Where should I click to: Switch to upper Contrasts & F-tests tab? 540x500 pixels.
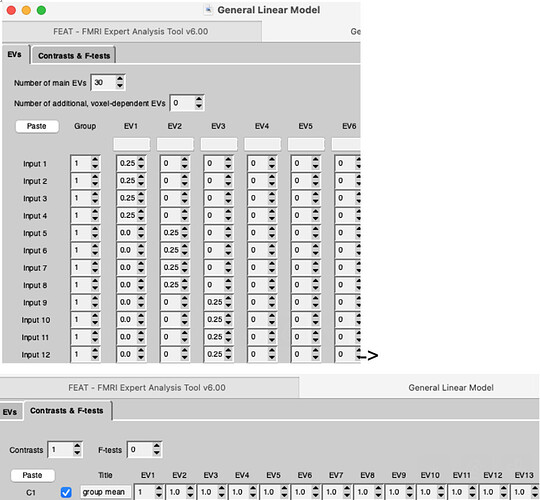[74, 55]
